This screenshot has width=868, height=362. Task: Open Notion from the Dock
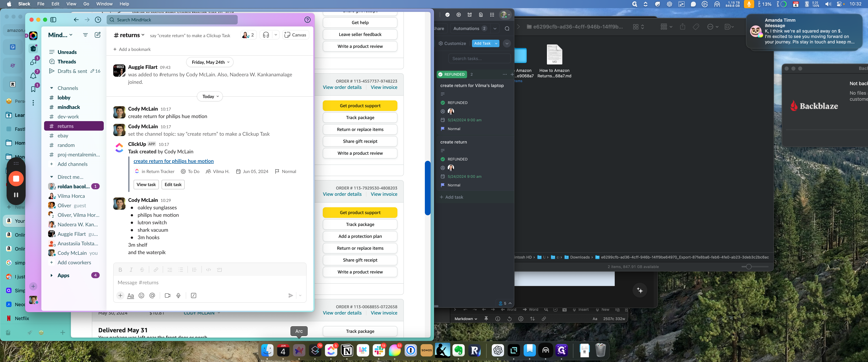pyautogui.click(x=347, y=350)
